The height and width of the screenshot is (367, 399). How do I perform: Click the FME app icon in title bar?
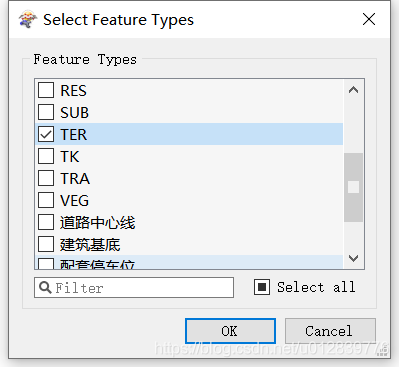click(x=27, y=19)
